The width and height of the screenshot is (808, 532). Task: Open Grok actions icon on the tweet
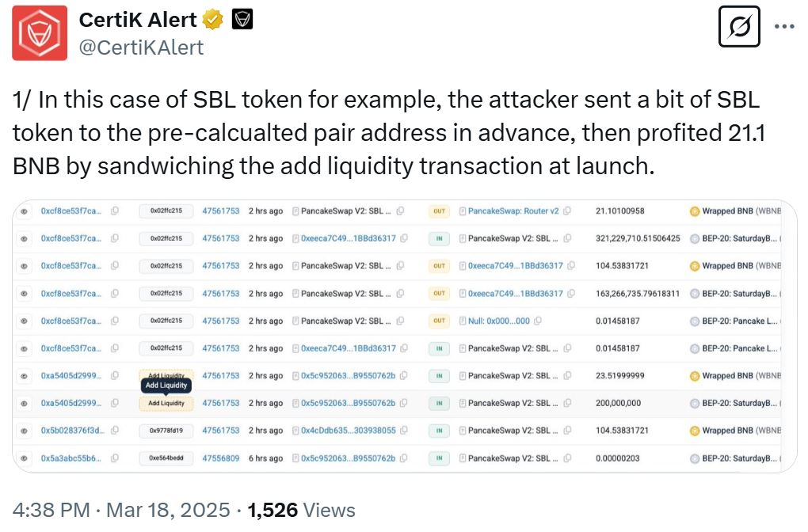point(738,26)
